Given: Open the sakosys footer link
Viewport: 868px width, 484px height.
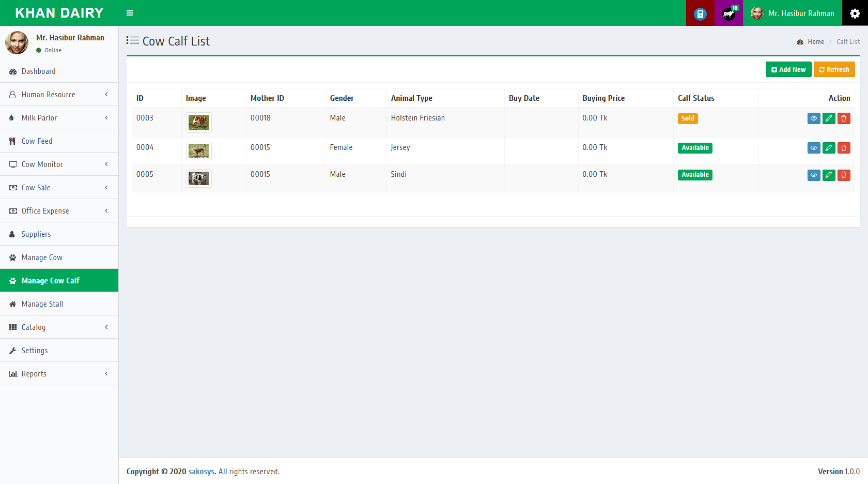Looking at the screenshot, I should [x=201, y=472].
